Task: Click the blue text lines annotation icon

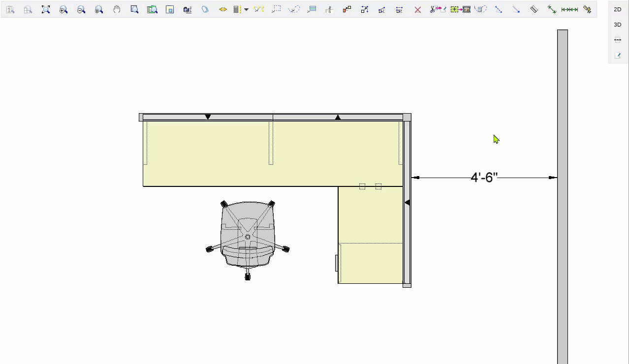Action: (312, 9)
